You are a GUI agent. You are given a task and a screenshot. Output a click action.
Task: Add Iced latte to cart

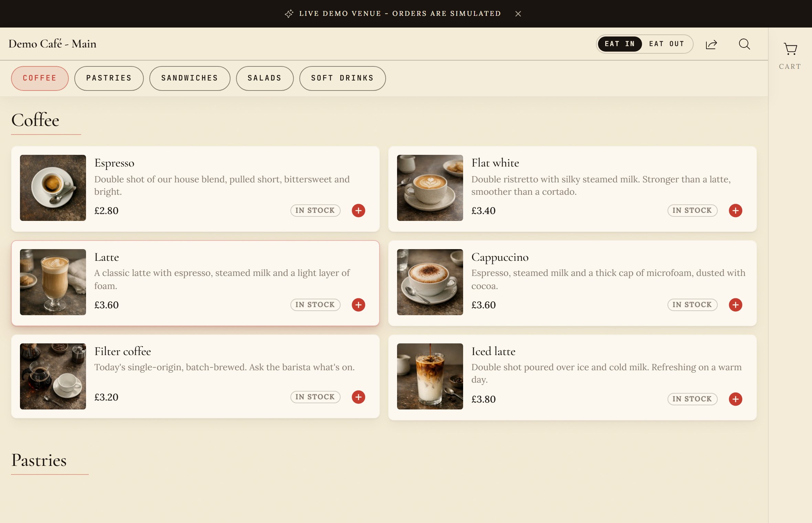[x=735, y=399]
